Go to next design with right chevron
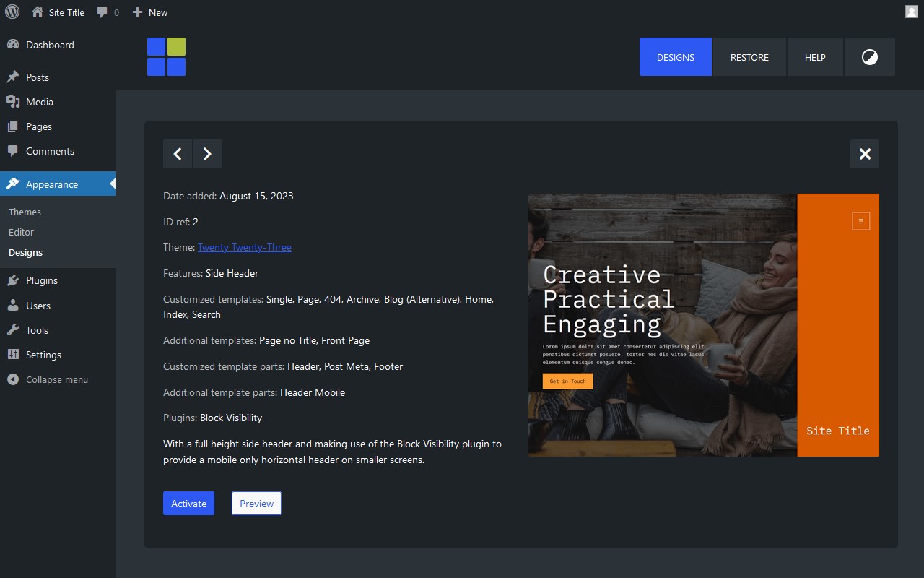This screenshot has height=578, width=924. pos(208,154)
